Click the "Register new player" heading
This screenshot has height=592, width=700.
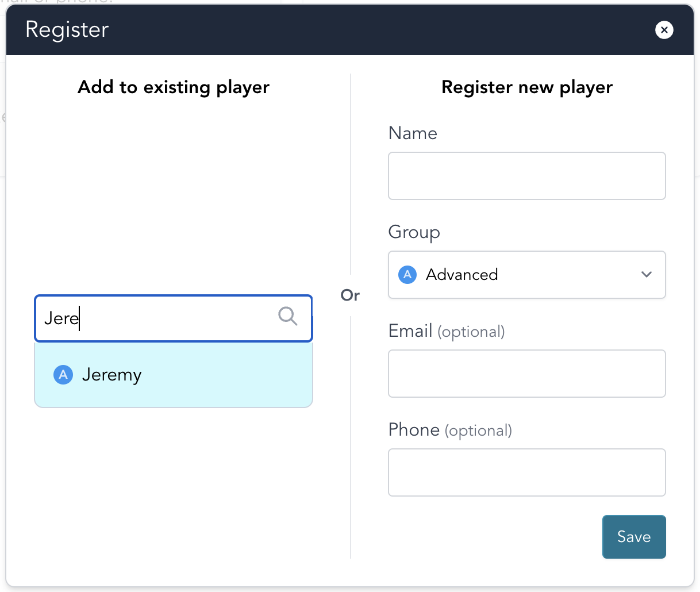click(x=526, y=87)
